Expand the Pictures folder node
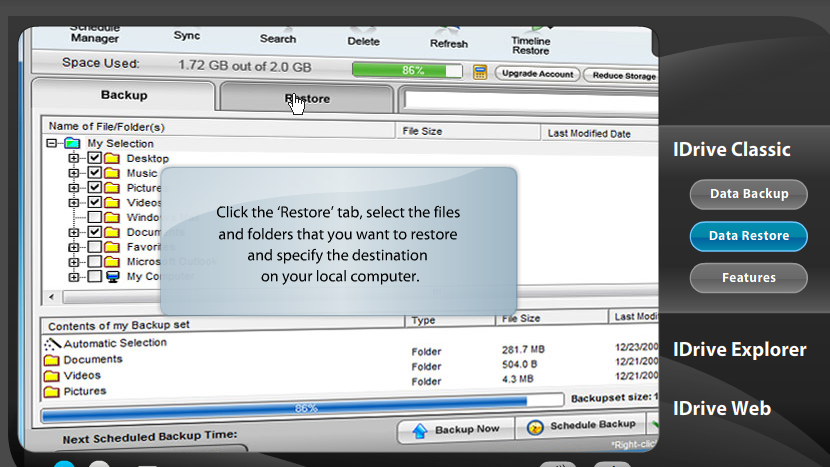The image size is (830, 467). 74,187
